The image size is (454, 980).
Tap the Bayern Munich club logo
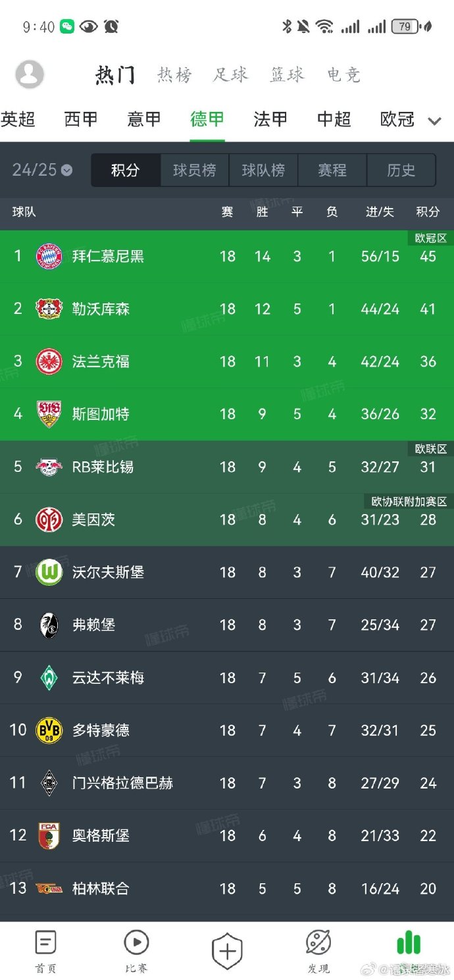49,256
